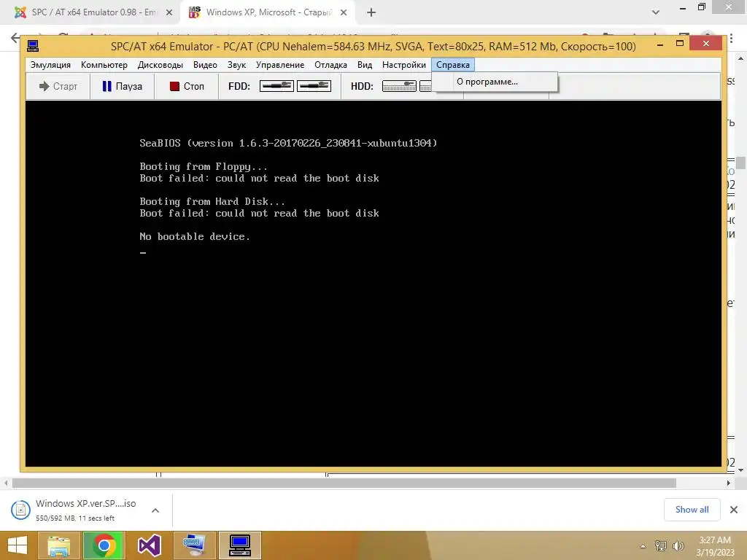Image resolution: width=747 pixels, height=560 pixels.
Task: Expand the ISO download options chevron
Action: point(155,510)
